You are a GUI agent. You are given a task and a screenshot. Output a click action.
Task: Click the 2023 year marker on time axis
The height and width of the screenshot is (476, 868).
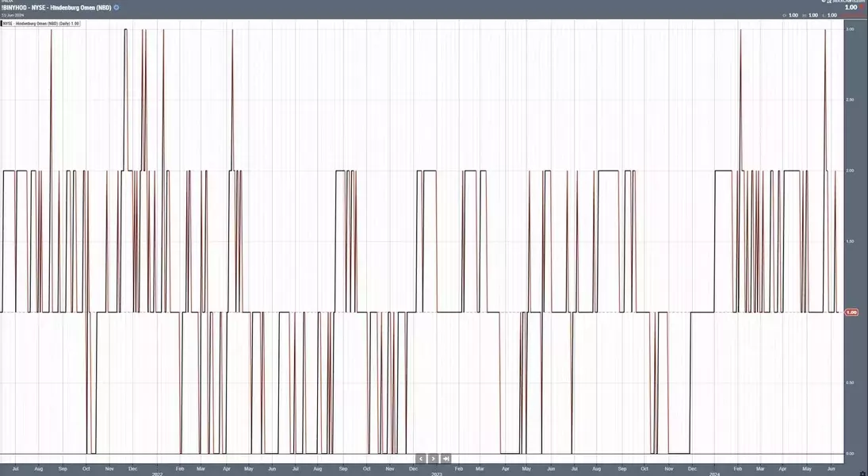pos(436,474)
